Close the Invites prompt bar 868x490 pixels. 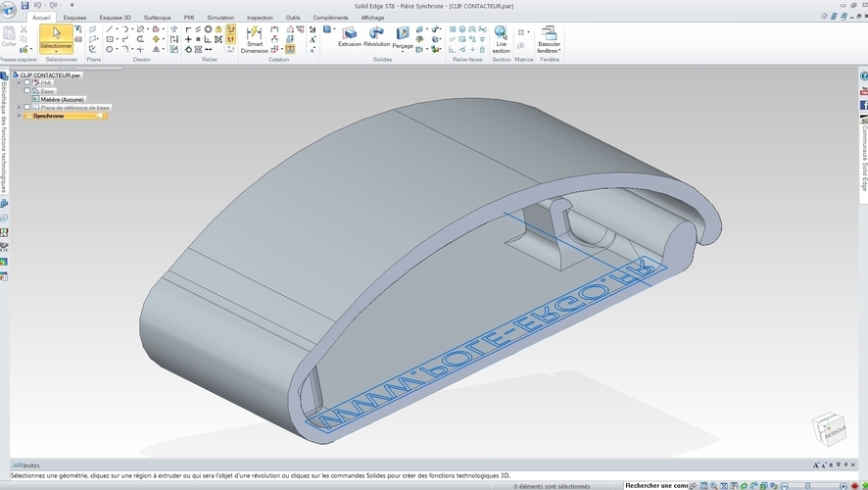pyautogui.click(x=853, y=465)
